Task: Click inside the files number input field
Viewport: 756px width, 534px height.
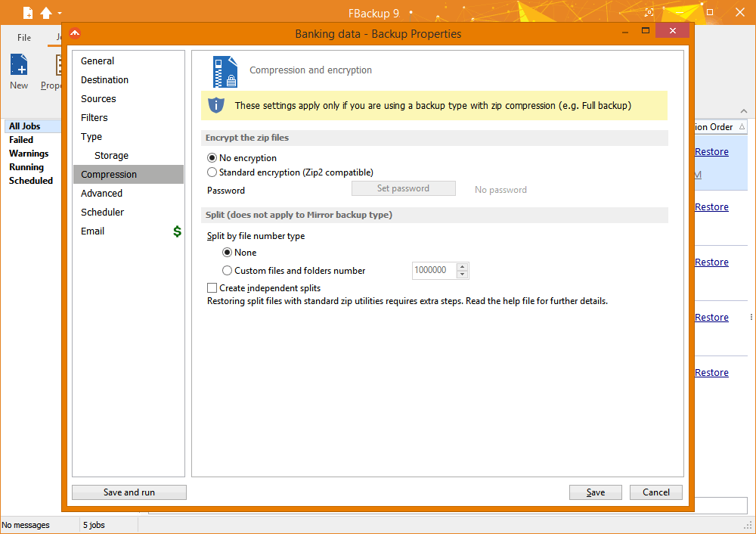Action: [432, 271]
